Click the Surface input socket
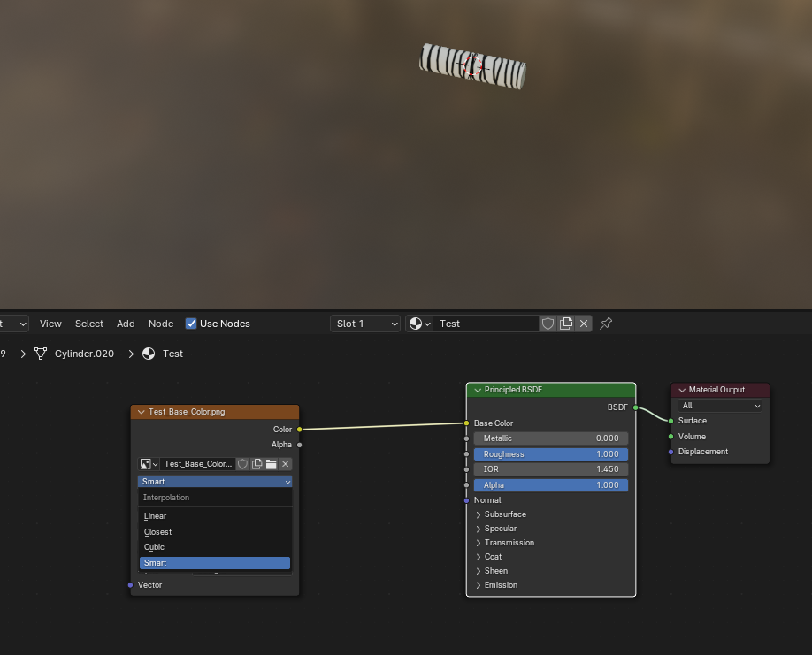The width and height of the screenshot is (812, 655). [671, 421]
